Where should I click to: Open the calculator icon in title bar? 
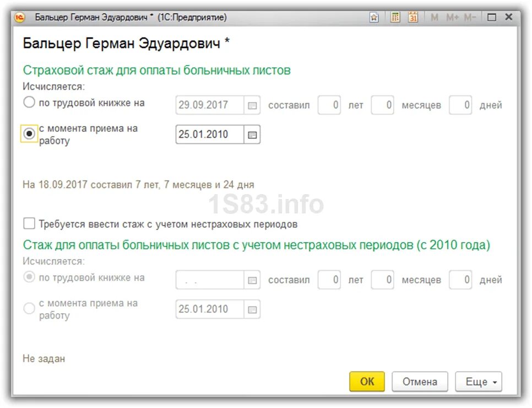395,17
